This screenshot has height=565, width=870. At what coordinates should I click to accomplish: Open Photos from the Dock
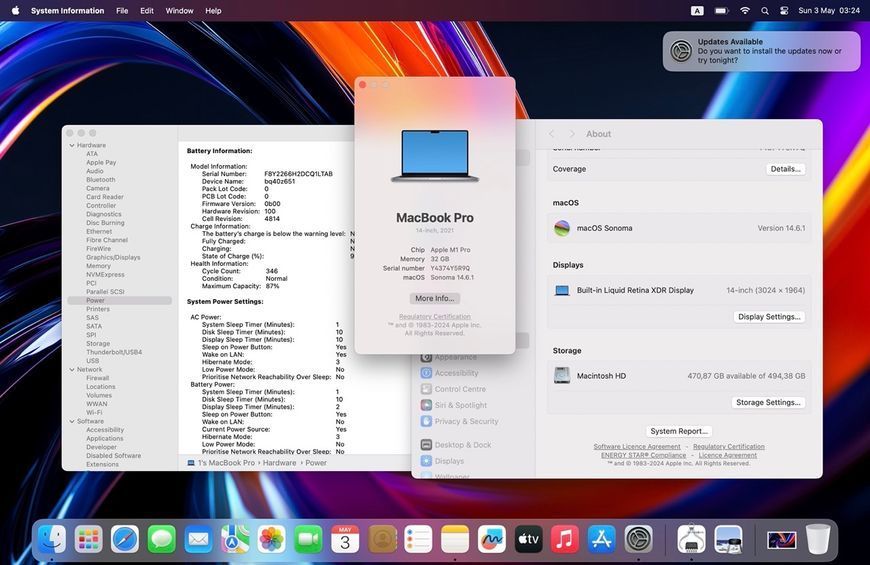(272, 539)
